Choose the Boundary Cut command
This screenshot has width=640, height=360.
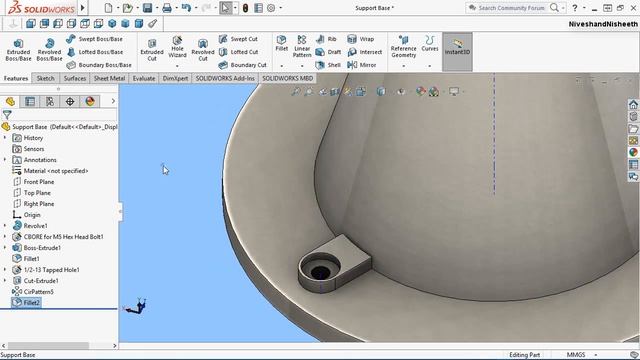tap(242, 65)
